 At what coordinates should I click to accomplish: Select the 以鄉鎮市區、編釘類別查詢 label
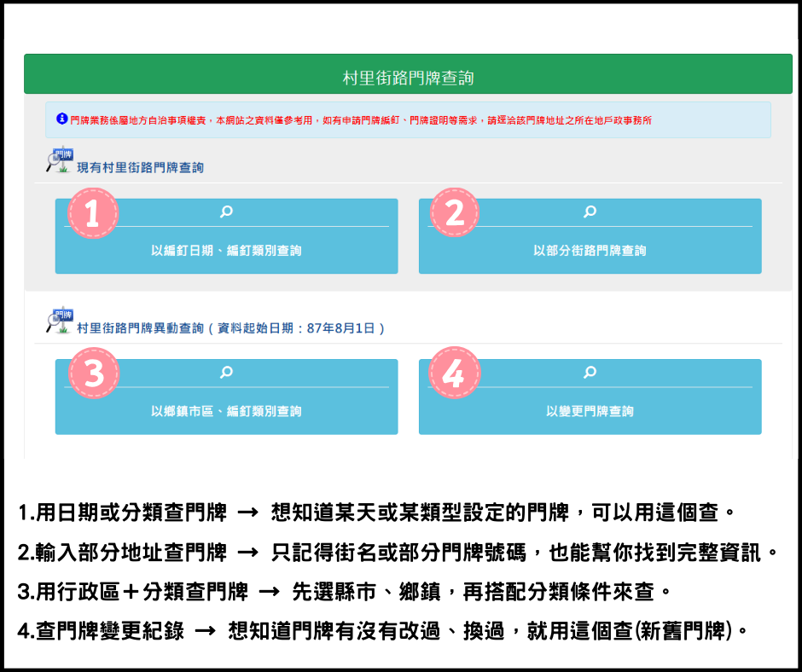(x=226, y=411)
